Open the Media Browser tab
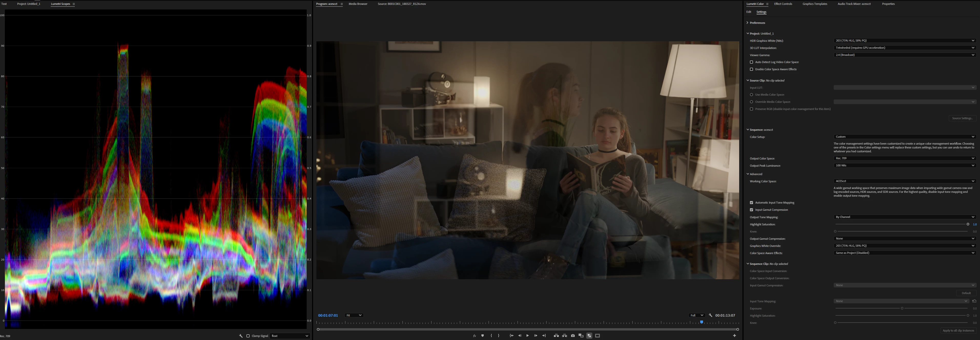Image resolution: width=980 pixels, height=340 pixels. point(358,4)
